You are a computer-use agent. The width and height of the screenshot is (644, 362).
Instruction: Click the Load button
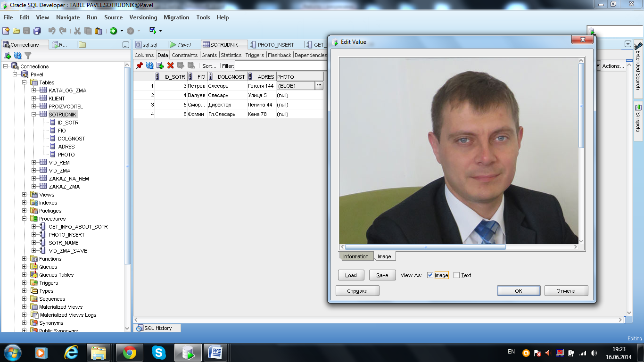351,275
